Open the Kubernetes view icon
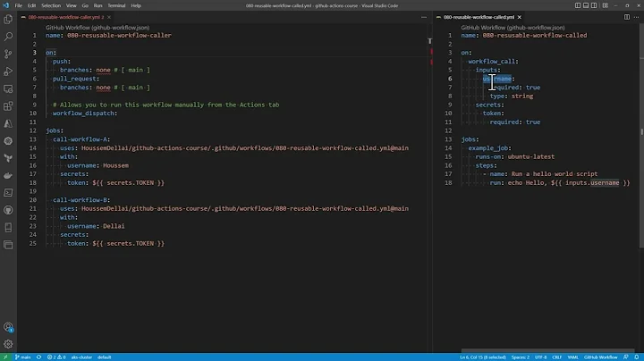 pos(8,140)
